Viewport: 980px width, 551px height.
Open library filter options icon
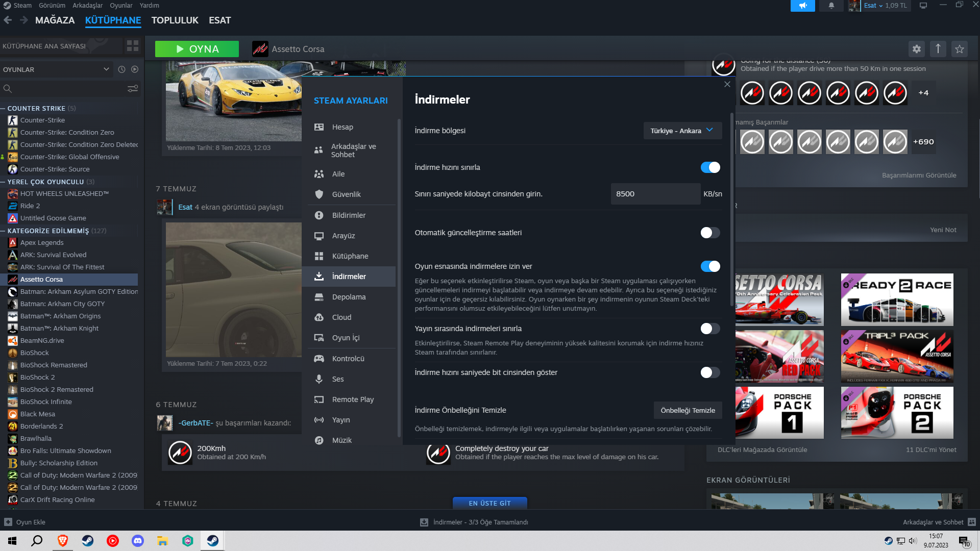pos(133,89)
